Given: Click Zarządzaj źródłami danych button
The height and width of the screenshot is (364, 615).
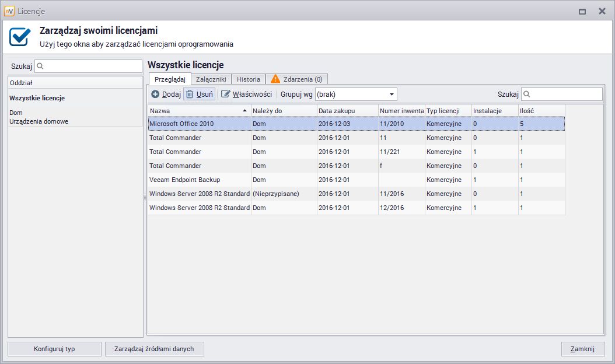Looking at the screenshot, I should pos(154,349).
